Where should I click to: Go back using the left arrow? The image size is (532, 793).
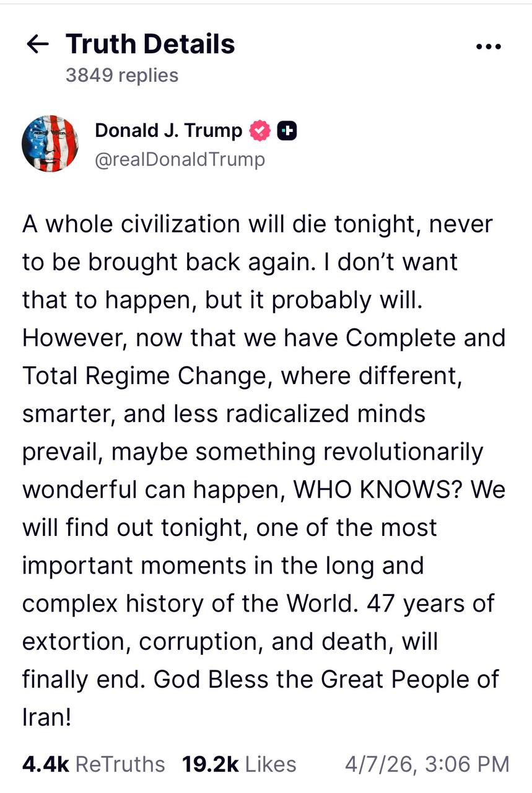pos(38,45)
